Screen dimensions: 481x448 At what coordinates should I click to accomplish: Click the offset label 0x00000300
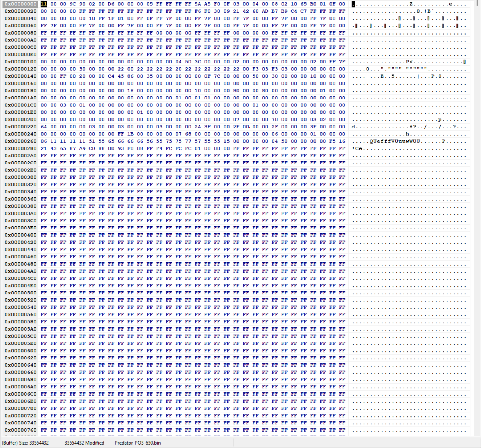click(21, 177)
